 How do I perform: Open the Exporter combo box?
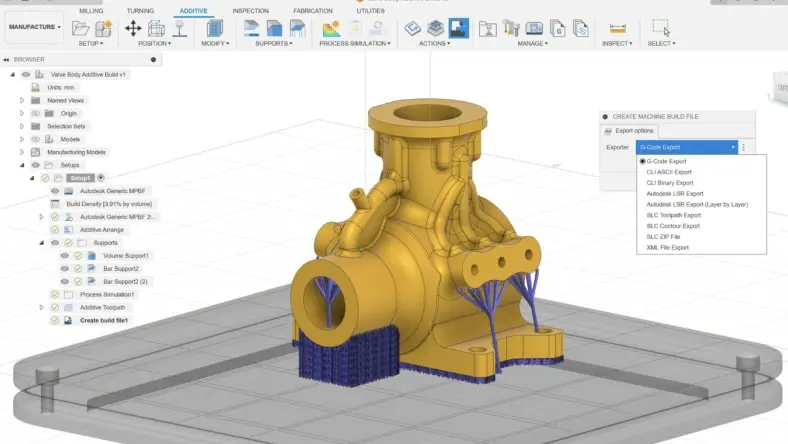(x=687, y=147)
